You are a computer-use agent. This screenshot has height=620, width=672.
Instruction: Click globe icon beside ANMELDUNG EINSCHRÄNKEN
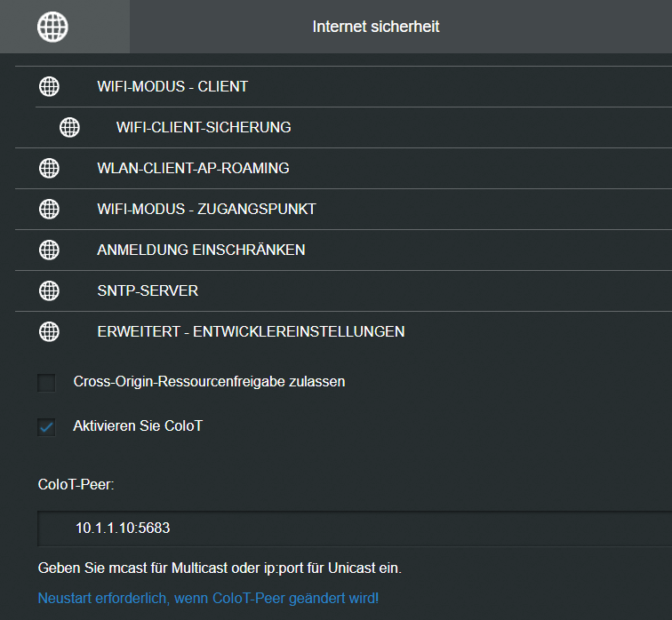(49, 250)
